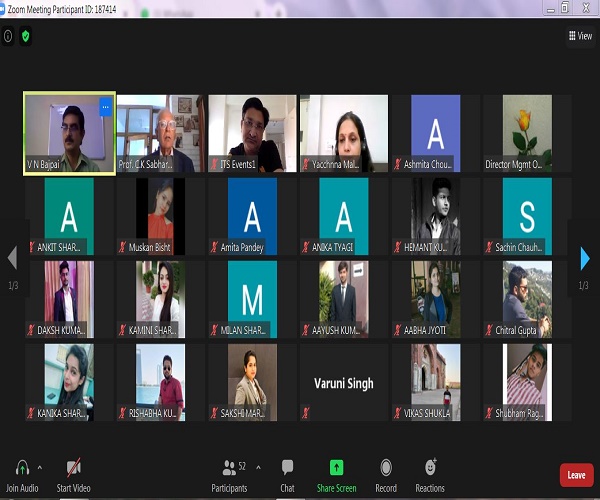Image resolution: width=600 pixels, height=500 pixels.
Task: Click the green encryption shield icon
Action: coord(25,36)
